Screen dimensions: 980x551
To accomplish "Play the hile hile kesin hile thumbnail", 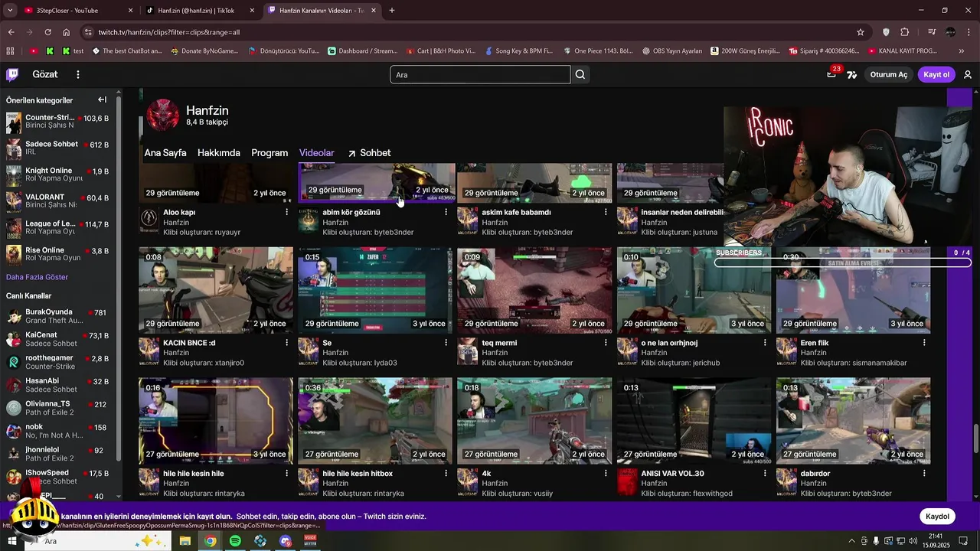I will [216, 421].
